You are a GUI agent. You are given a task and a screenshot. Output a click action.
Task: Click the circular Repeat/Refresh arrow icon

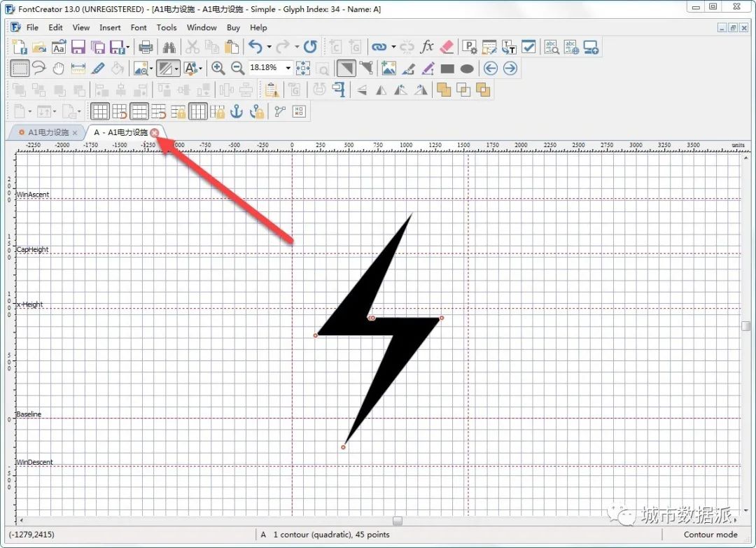pyautogui.click(x=310, y=47)
